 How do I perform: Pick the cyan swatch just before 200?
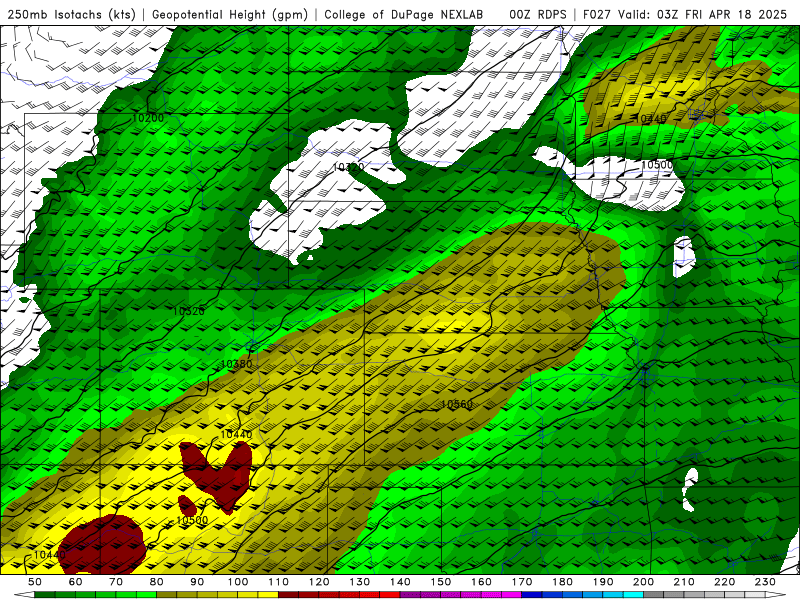point(633,596)
